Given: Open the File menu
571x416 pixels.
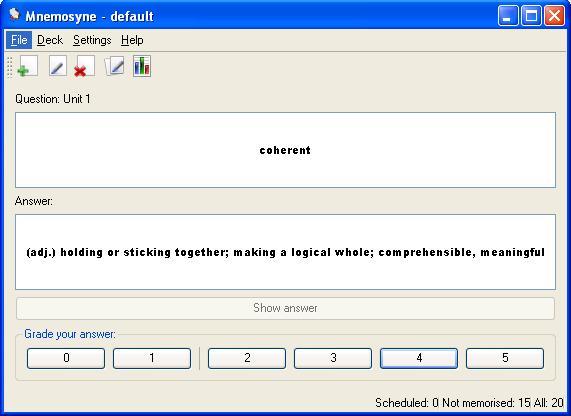Looking at the screenshot, I should (x=19, y=40).
